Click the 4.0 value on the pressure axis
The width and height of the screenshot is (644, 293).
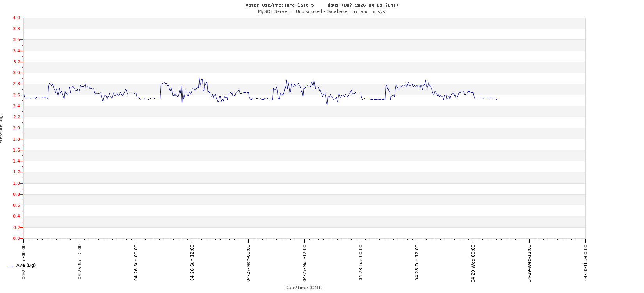(16, 18)
